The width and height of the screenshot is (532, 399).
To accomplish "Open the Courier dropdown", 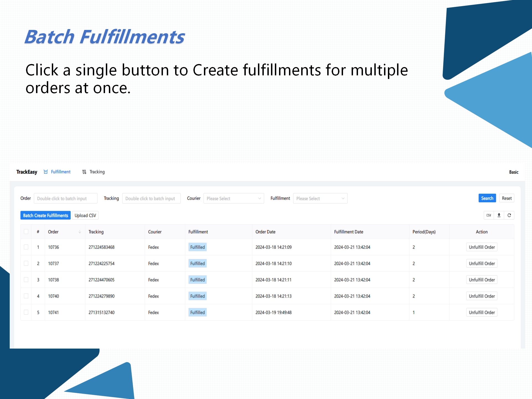I will pos(234,198).
